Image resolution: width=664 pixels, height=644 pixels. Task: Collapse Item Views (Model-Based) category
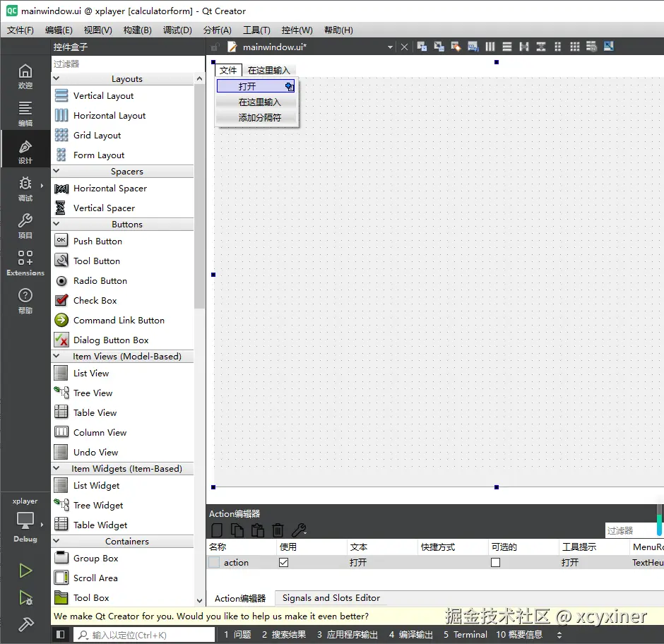57,356
